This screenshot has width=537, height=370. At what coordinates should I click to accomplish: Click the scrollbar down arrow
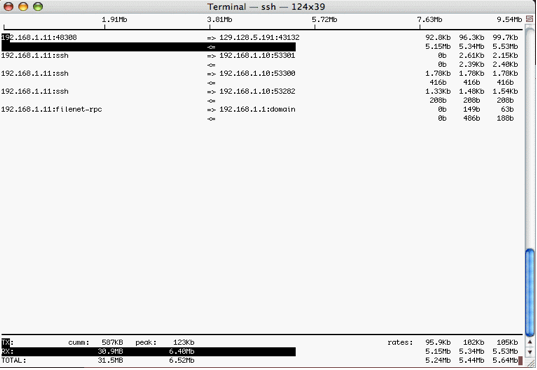[x=530, y=352]
